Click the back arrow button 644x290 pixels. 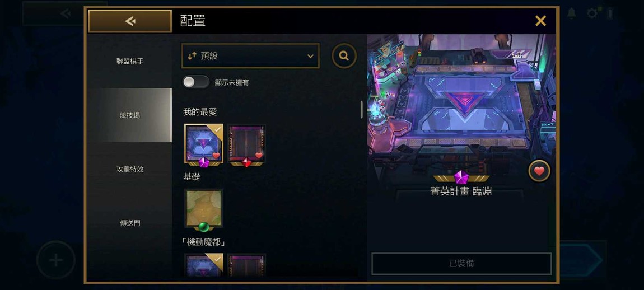pos(130,21)
